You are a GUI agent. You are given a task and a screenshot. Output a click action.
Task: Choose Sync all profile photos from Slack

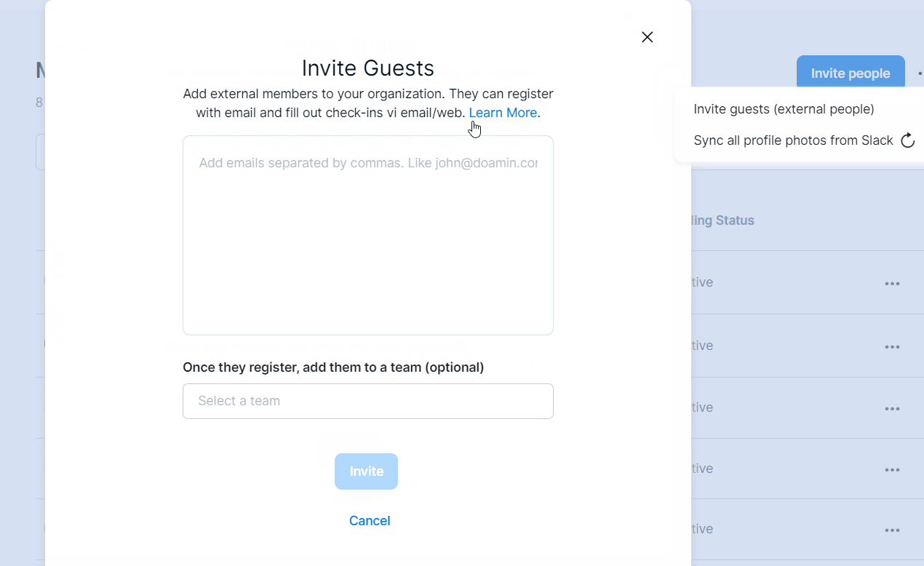pos(793,140)
